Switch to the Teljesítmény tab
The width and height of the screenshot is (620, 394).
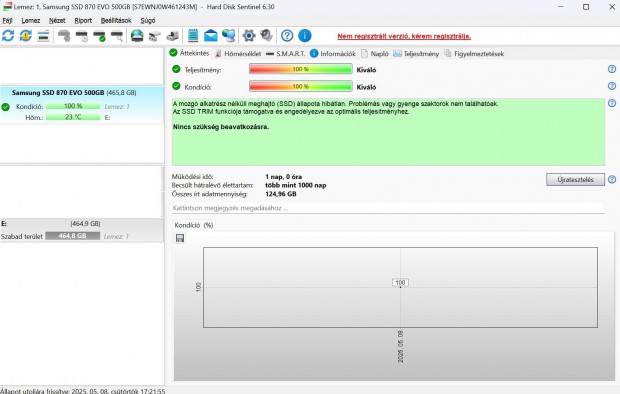[x=416, y=53]
